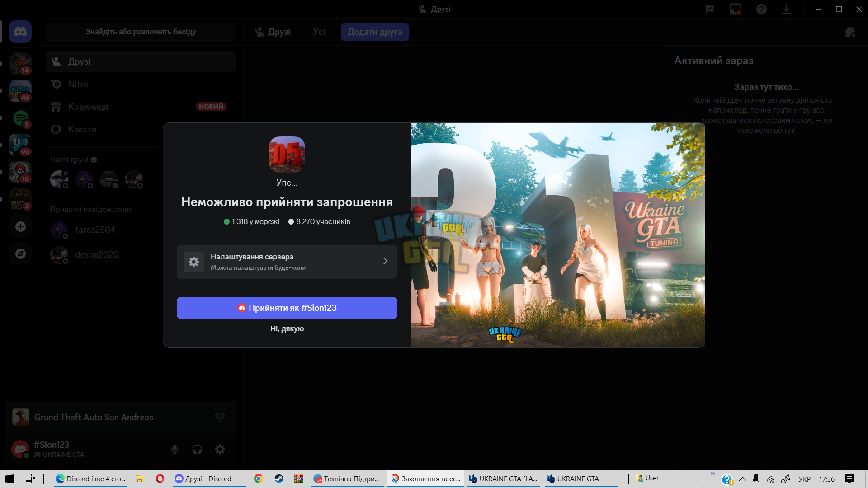
Task: Show hidden system tray icons
Action: pyautogui.click(x=742, y=479)
